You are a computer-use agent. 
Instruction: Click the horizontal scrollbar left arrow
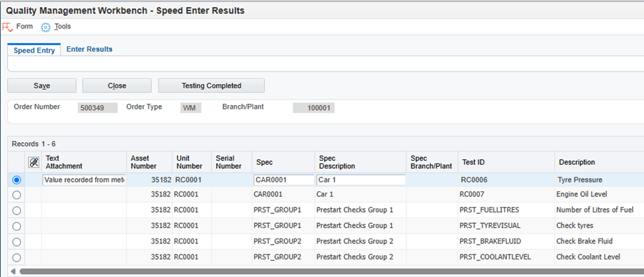[x=13, y=271]
